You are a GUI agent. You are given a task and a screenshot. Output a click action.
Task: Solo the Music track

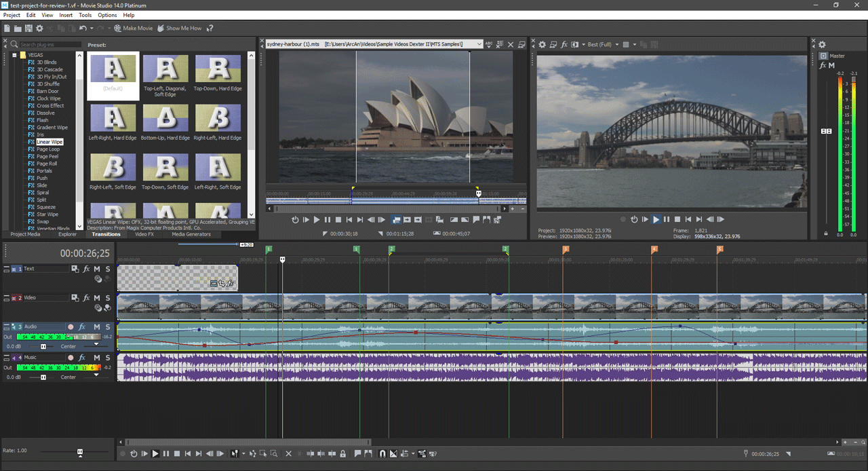(x=107, y=358)
